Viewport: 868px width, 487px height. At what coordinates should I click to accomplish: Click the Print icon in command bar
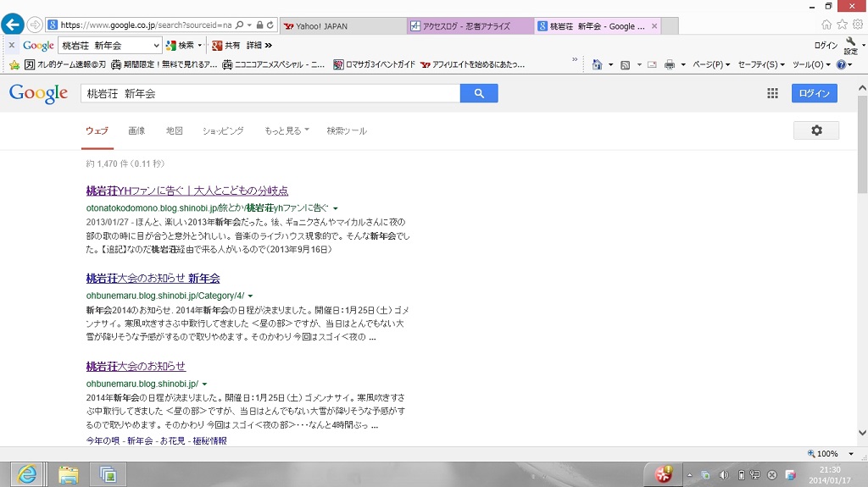point(670,64)
